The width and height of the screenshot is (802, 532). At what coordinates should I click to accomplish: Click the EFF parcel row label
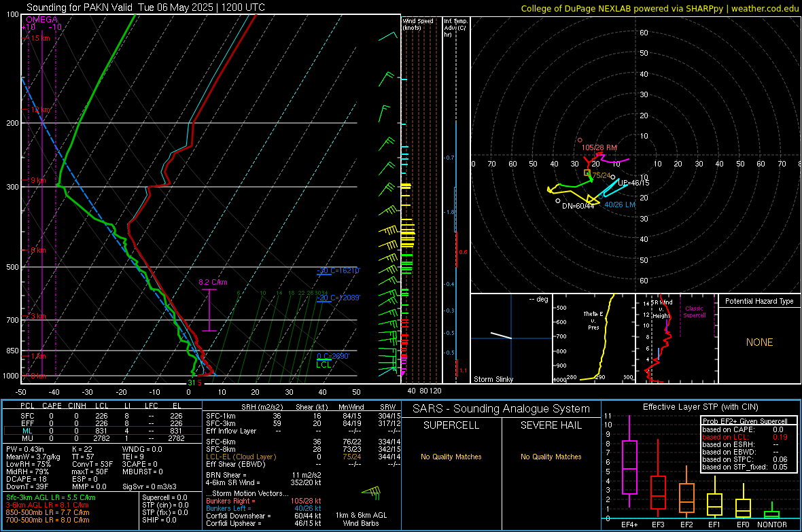click(27, 423)
